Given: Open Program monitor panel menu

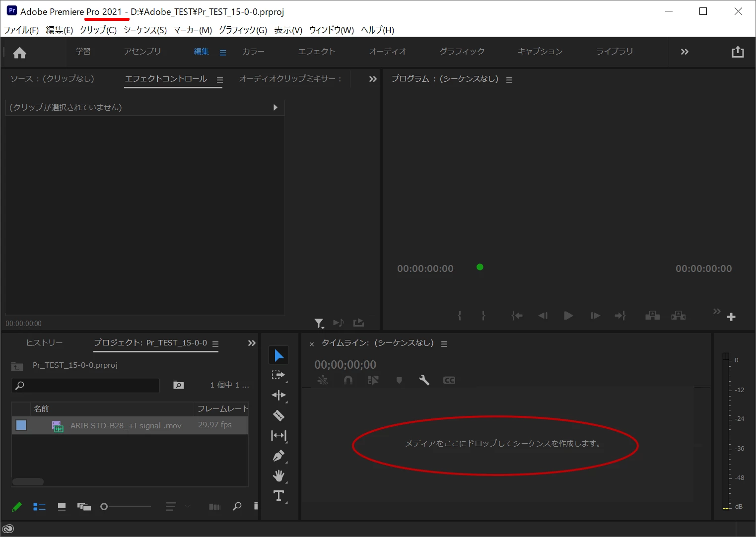Looking at the screenshot, I should [x=509, y=80].
